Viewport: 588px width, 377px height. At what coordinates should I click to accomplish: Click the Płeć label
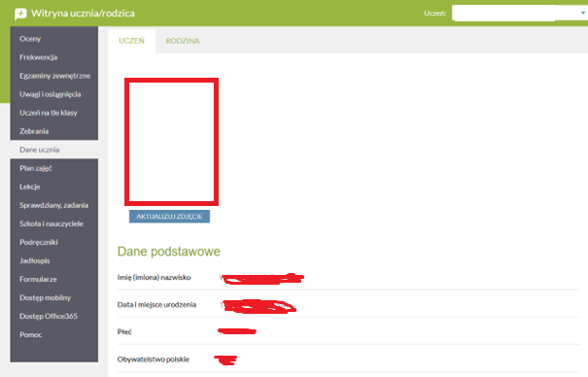pyautogui.click(x=124, y=332)
